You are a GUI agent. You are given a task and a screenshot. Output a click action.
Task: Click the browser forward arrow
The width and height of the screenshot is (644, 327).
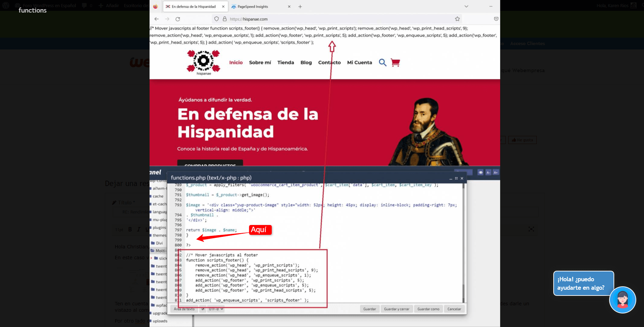pos(167,19)
